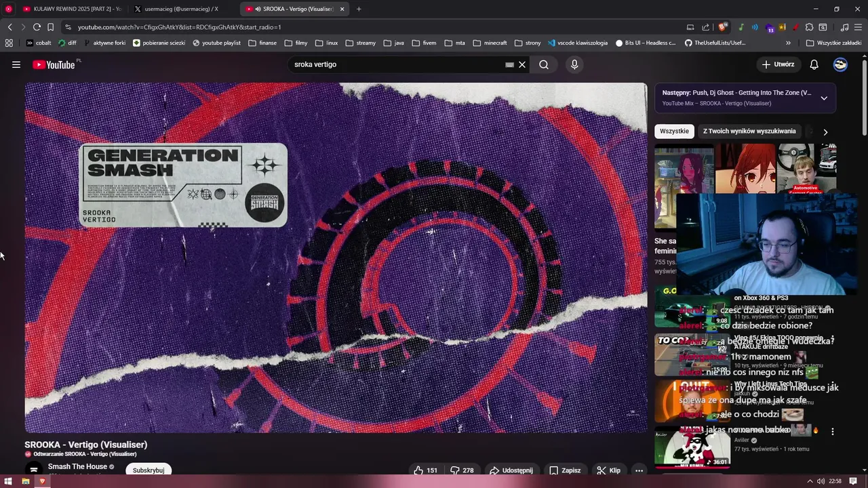868x488 pixels.
Task: Select the Wszystkie filter chip
Action: pos(674,131)
